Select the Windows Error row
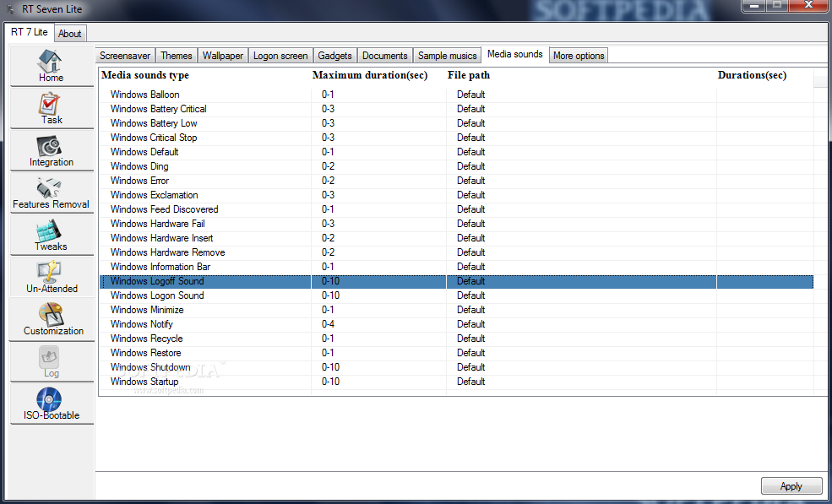This screenshot has height=504, width=832. [x=456, y=181]
